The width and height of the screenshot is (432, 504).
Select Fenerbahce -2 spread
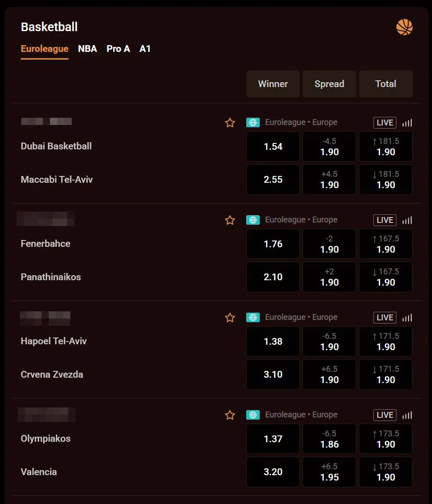click(329, 244)
